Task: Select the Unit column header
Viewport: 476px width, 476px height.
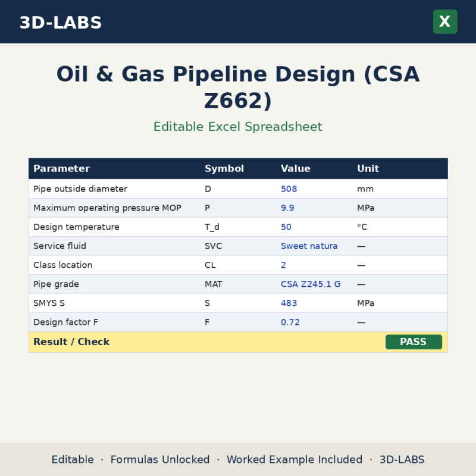Action: click(368, 168)
